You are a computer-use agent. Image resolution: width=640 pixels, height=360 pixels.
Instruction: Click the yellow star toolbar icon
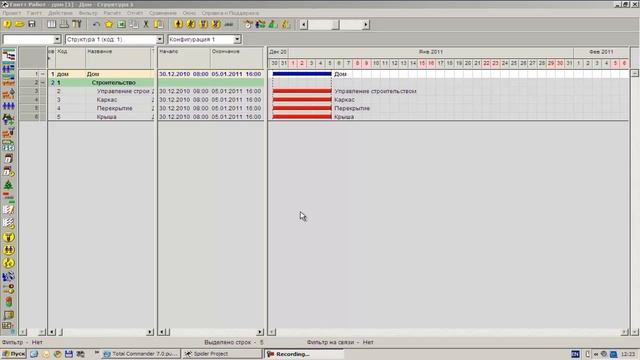[x=109, y=24]
